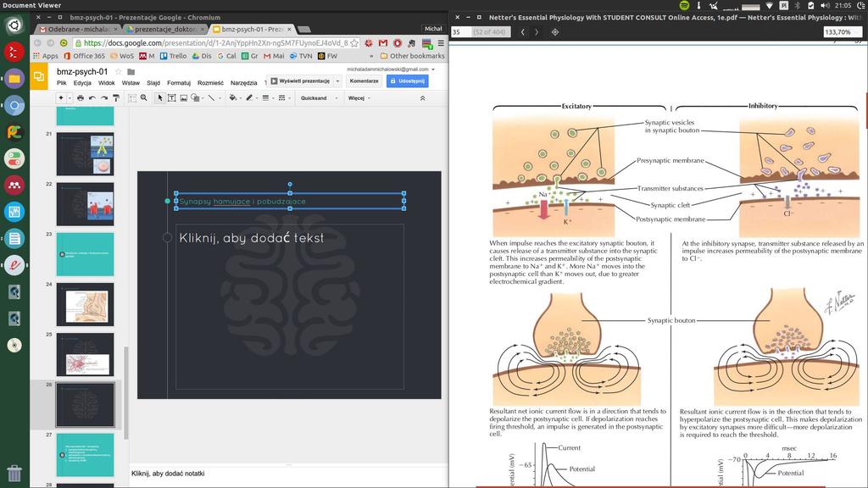Undo the last action in Slides
868x488 pixels.
pos(92,98)
